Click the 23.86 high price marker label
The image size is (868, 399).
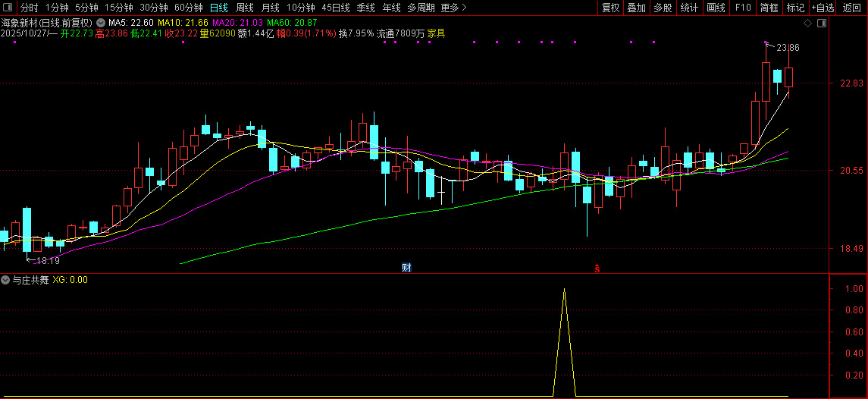[788, 48]
